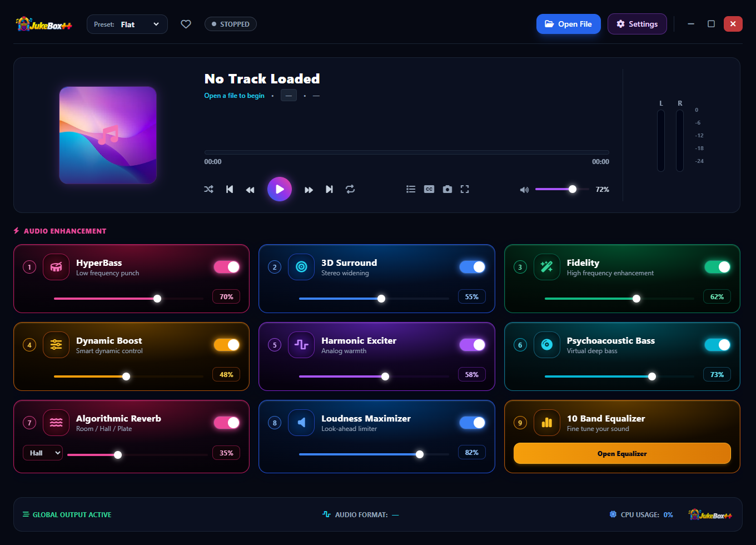Click the Open Equalizer button
Image resolution: width=756 pixels, height=545 pixels.
[622, 454]
